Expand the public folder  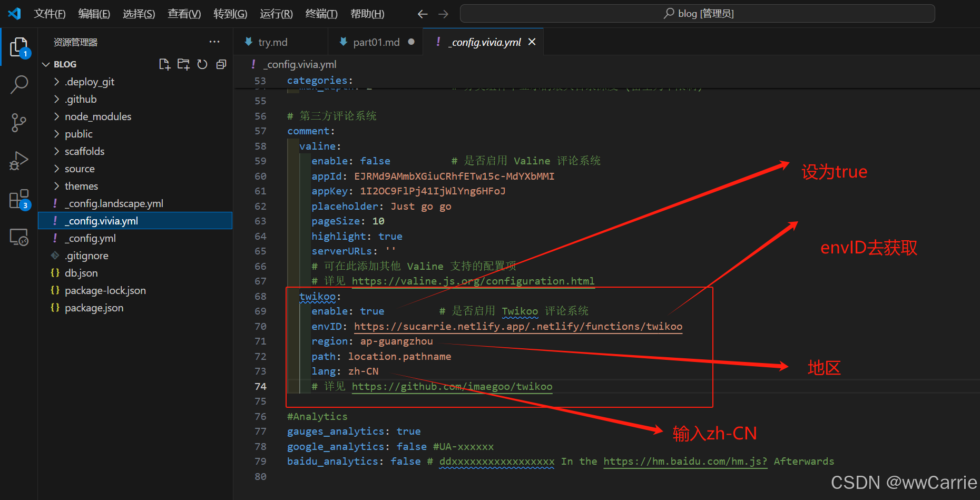tap(135, 134)
